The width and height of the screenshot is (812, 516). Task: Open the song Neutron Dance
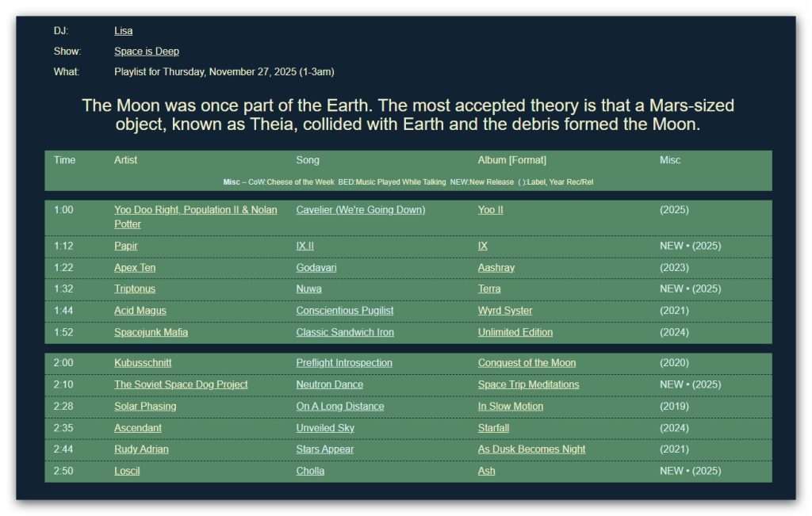coord(328,384)
